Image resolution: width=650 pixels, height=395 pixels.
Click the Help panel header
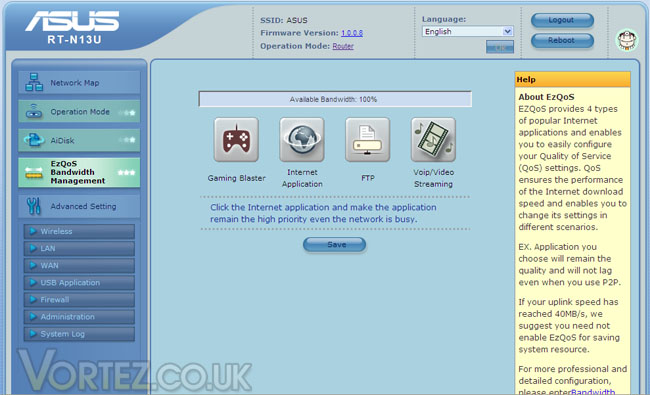coord(572,79)
